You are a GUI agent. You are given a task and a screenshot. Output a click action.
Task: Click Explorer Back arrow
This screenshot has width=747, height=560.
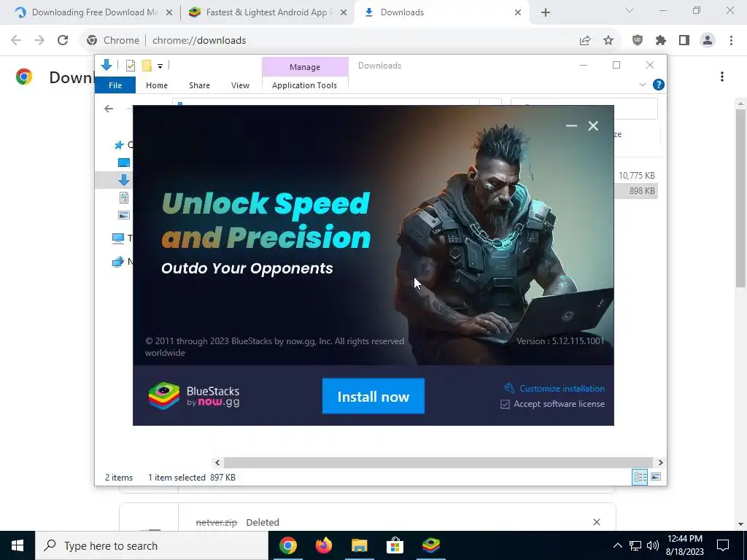click(109, 109)
